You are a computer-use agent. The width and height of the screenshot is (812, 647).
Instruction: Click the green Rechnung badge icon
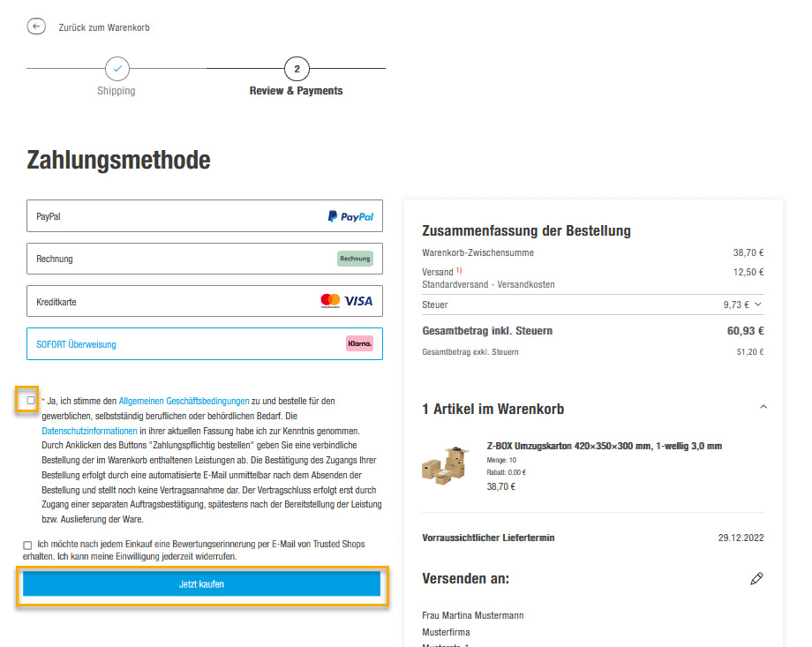click(355, 259)
